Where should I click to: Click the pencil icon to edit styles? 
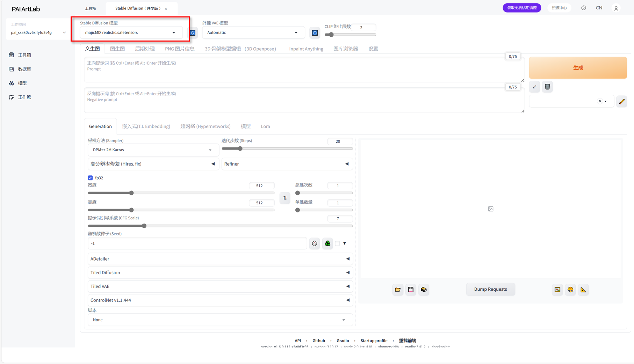coord(622,101)
